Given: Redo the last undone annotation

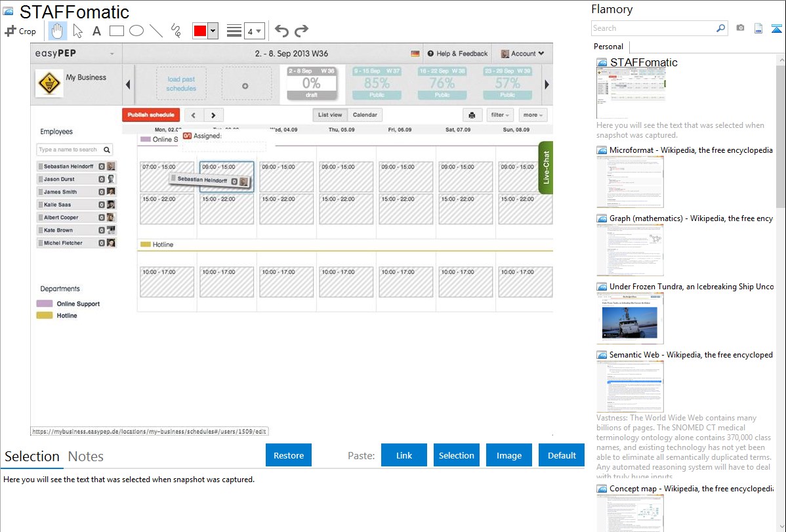Looking at the screenshot, I should pos(301,31).
